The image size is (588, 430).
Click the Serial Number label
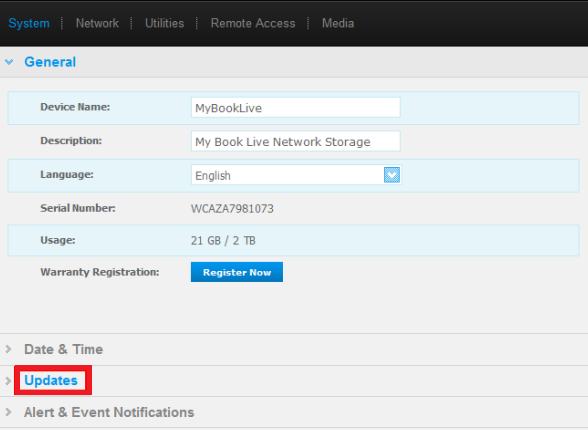[78, 208]
